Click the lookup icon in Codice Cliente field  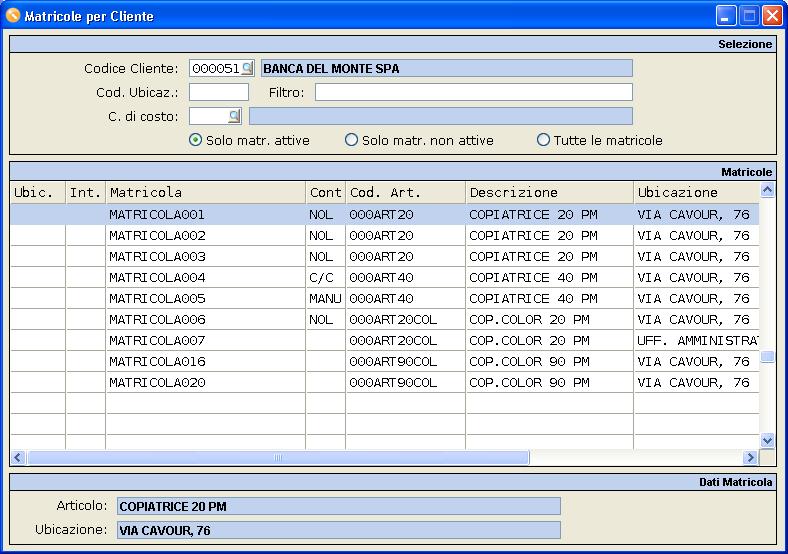[247, 68]
